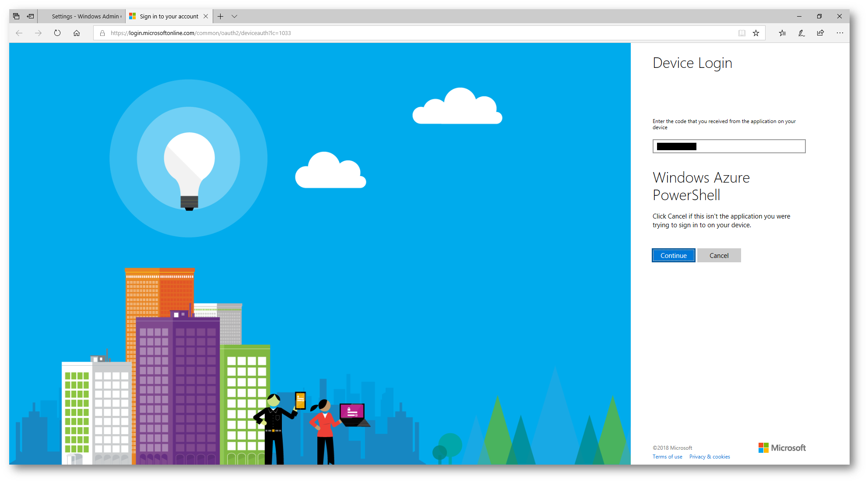Click the device code input field

[729, 146]
